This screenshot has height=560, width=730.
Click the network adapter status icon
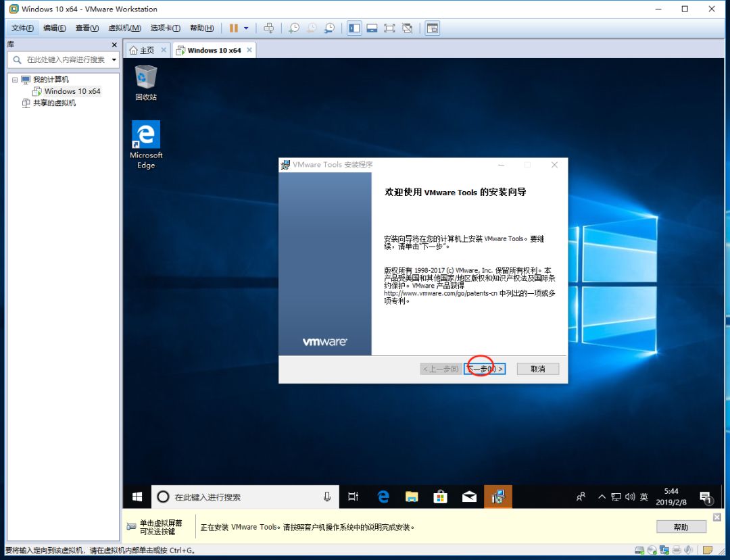pyautogui.click(x=664, y=551)
